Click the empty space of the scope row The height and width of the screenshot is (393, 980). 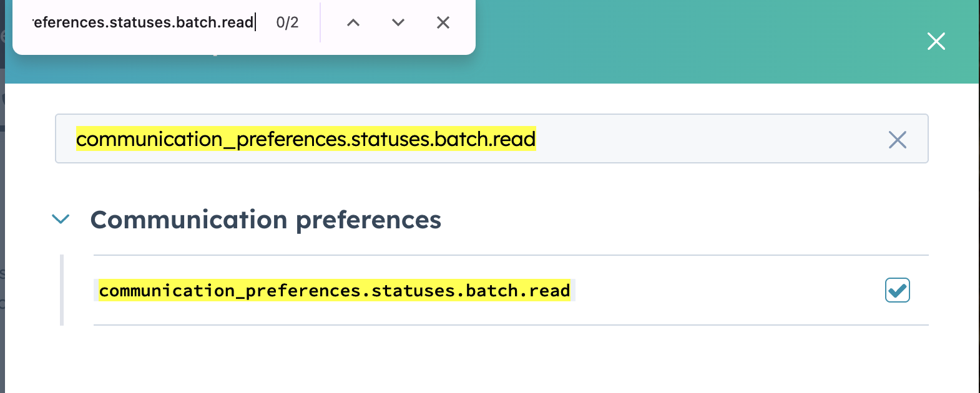click(x=718, y=291)
